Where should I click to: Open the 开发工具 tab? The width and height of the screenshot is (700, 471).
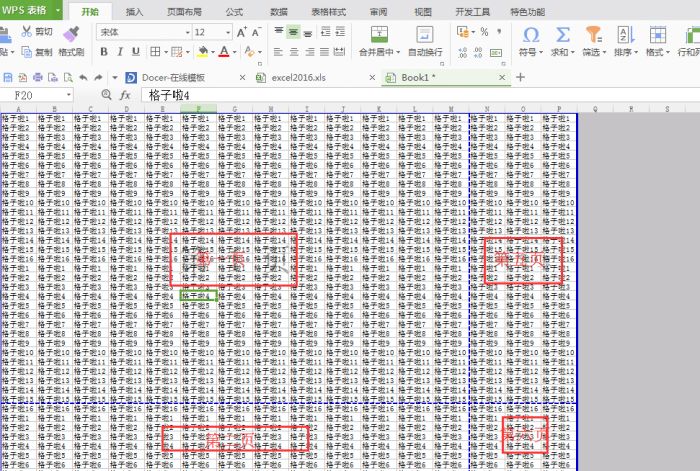coord(472,12)
